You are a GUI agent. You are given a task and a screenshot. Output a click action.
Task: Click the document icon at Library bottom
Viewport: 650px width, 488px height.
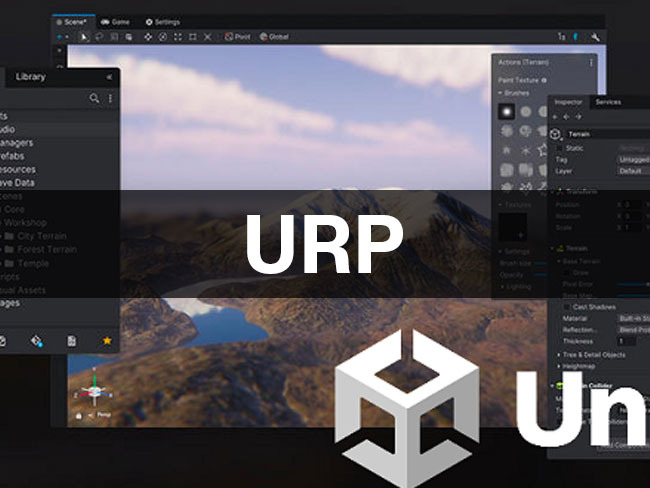pyautogui.click(x=72, y=341)
